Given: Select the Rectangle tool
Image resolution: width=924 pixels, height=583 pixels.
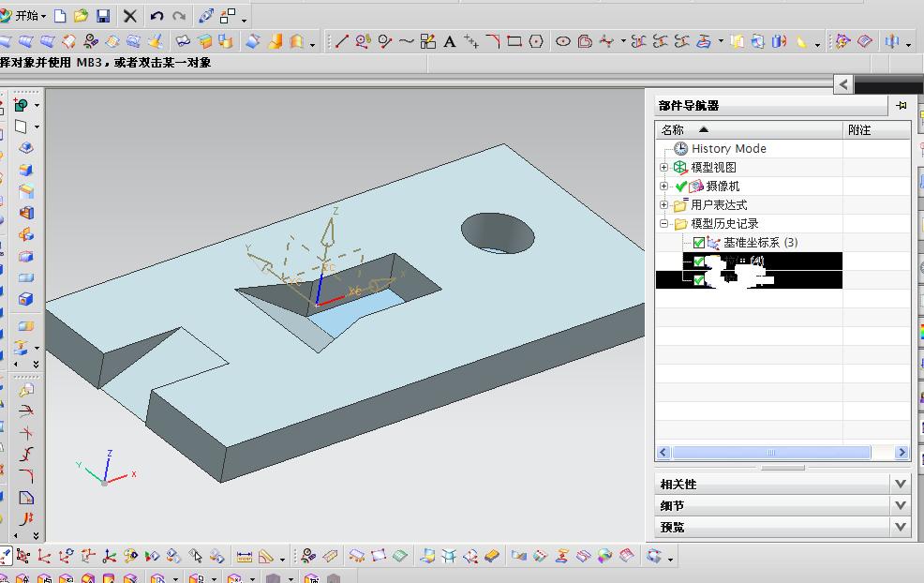Looking at the screenshot, I should pyautogui.click(x=514, y=41).
